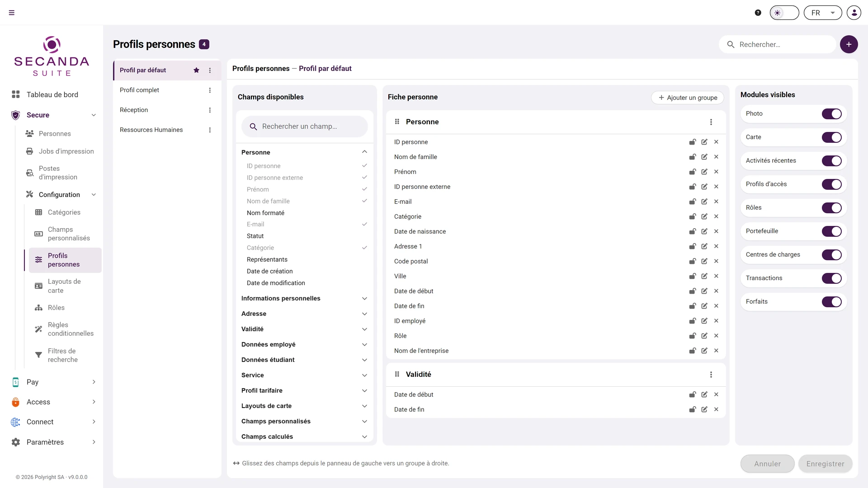Click the Annuler button
The height and width of the screenshot is (488, 868).
(767, 464)
